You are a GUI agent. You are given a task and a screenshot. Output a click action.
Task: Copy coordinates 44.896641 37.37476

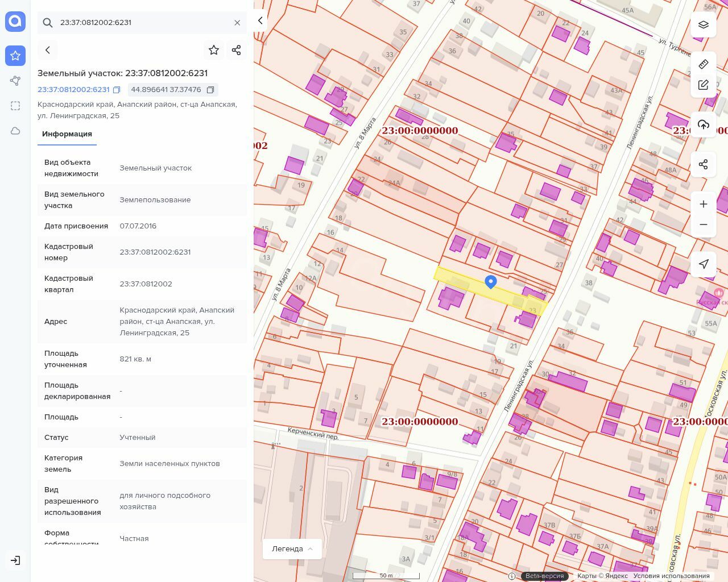(x=210, y=90)
